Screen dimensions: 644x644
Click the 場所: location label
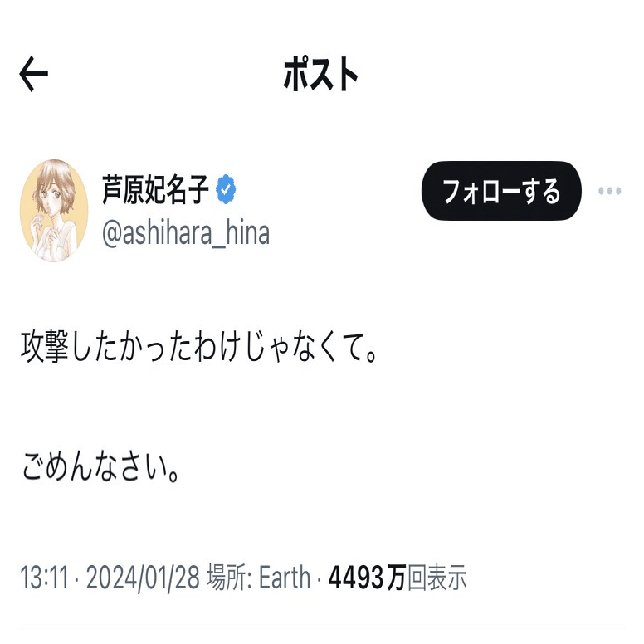[x=229, y=578]
